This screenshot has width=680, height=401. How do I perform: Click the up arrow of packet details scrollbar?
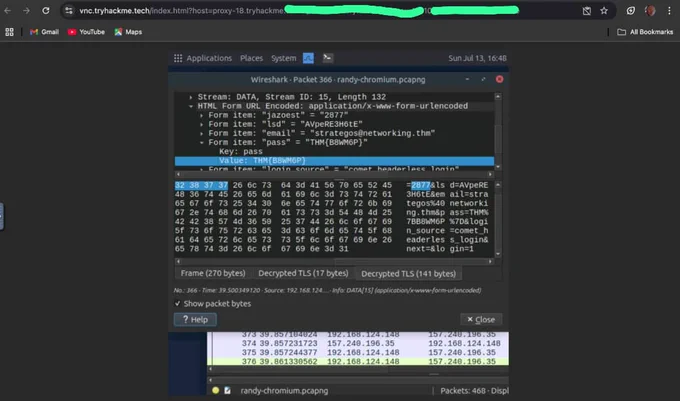498,96
